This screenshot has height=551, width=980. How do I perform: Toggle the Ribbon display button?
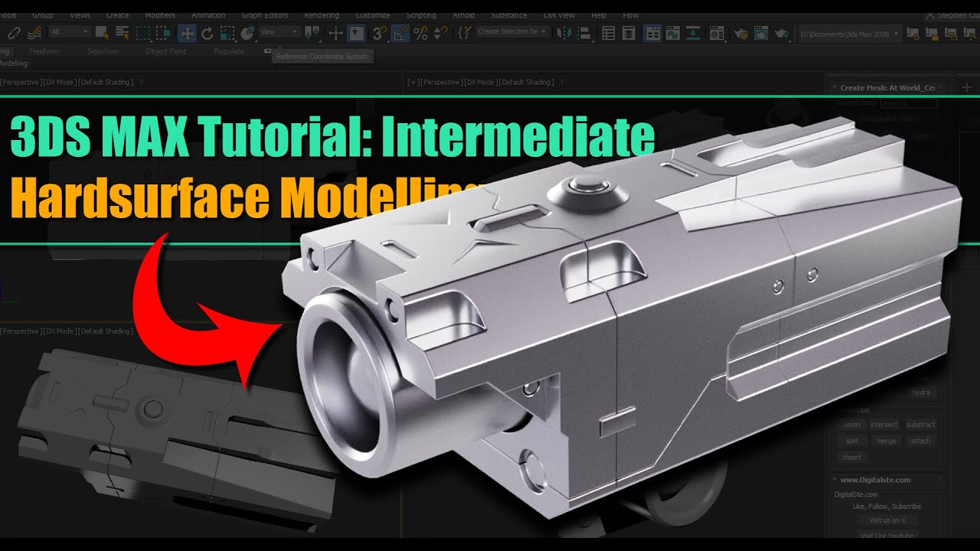[653, 33]
